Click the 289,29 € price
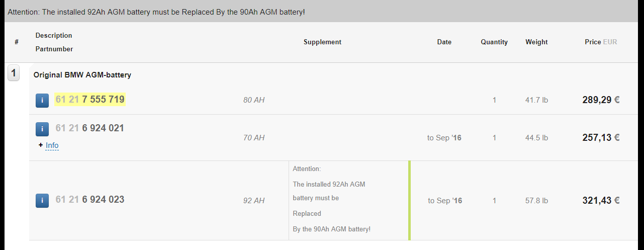 (x=601, y=100)
